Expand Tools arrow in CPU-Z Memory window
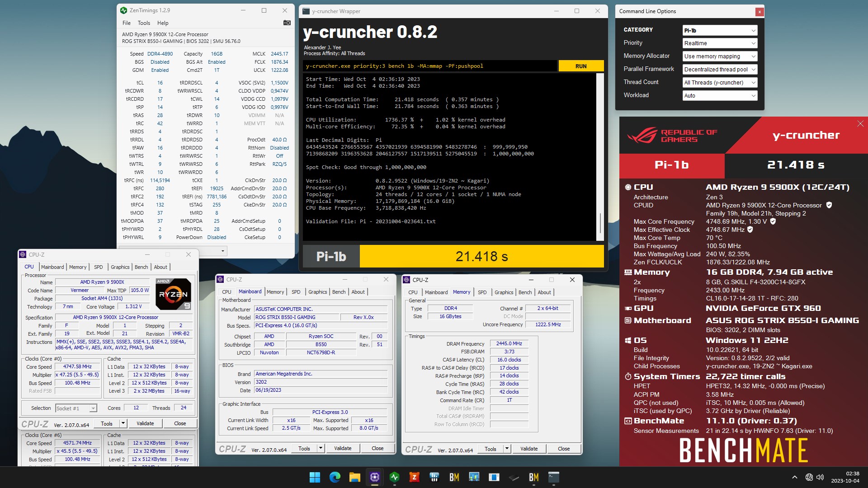The image size is (868, 488). [x=507, y=449]
